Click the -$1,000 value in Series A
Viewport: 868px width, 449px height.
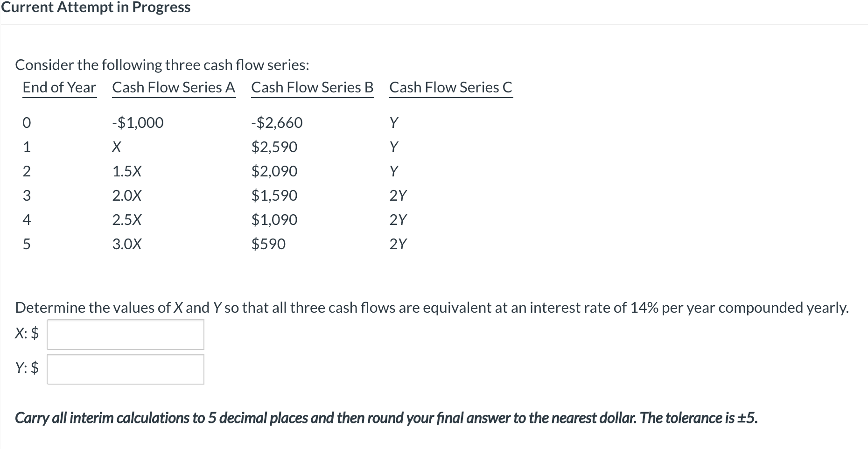tap(137, 123)
